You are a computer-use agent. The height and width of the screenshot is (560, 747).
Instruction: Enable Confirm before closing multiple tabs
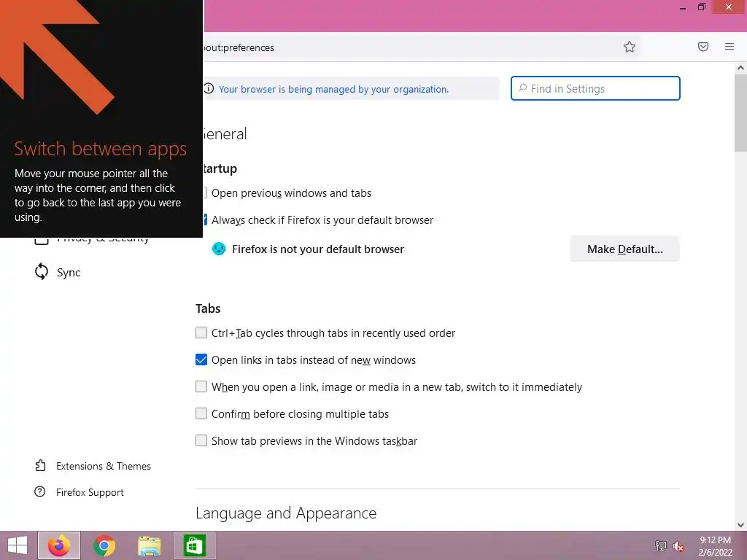coord(201,413)
